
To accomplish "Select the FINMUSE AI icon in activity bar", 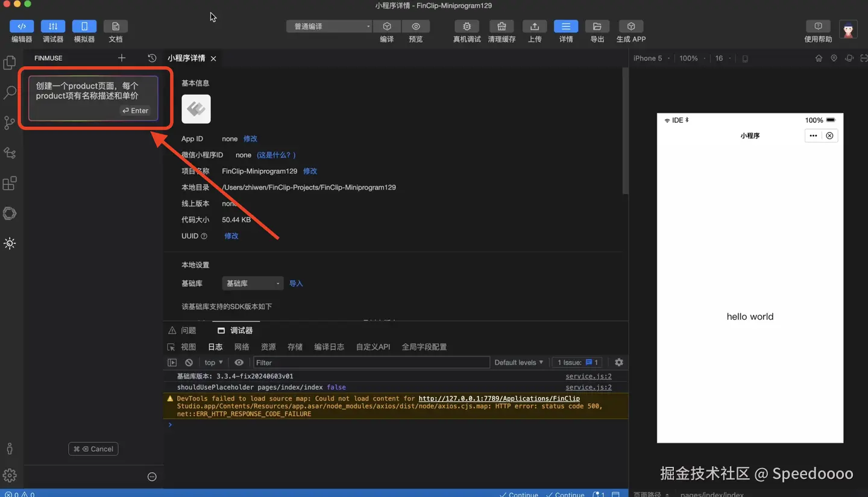I will click(x=10, y=243).
